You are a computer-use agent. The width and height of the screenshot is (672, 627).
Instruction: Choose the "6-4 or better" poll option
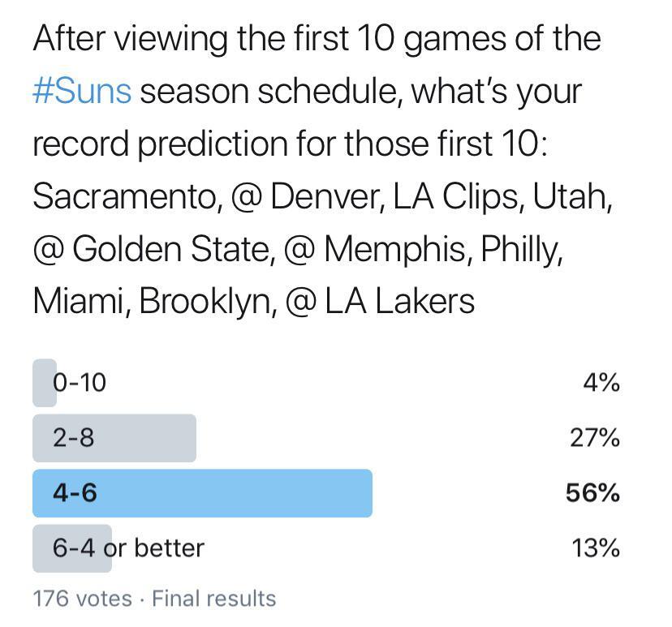pyautogui.click(x=128, y=548)
